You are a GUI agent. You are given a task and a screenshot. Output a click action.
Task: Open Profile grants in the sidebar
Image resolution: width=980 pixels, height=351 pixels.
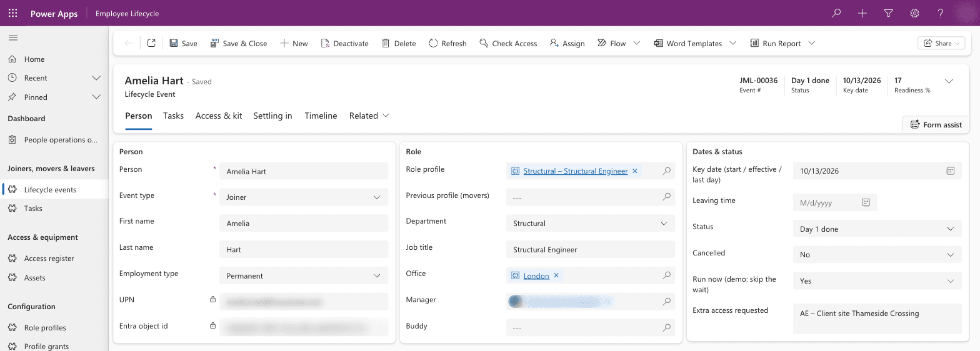coord(54,347)
